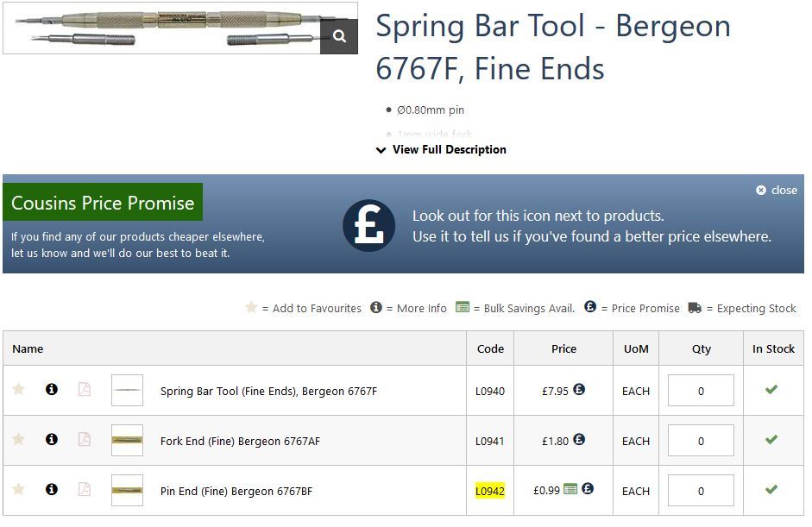Viewport: 812px width, 527px height.
Task: Close the Cousins Price Promise banner
Action: (777, 190)
